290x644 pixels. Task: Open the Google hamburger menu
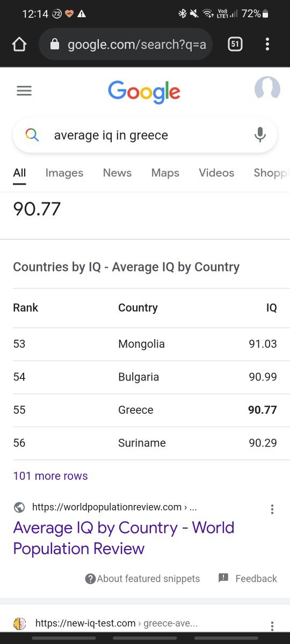[24, 91]
